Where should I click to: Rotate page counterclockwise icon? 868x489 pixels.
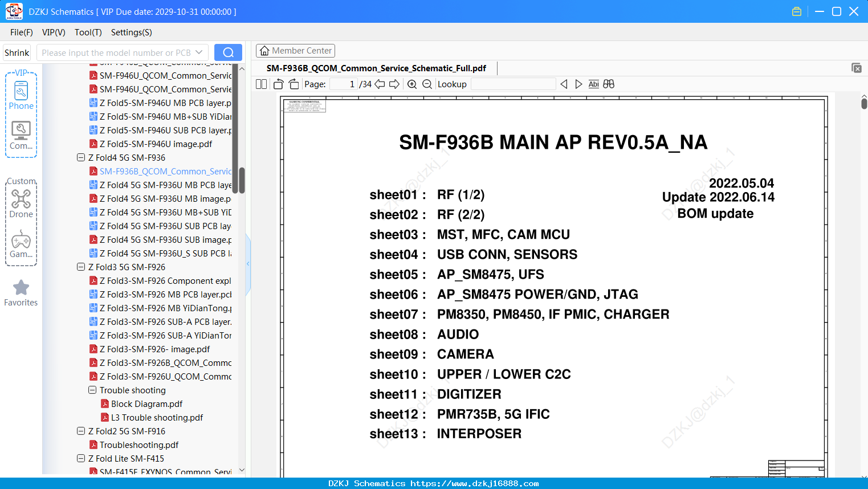coord(278,84)
